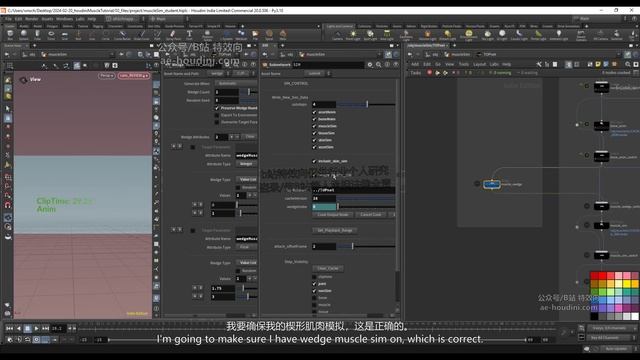Jump to the first frame

coord(10,329)
